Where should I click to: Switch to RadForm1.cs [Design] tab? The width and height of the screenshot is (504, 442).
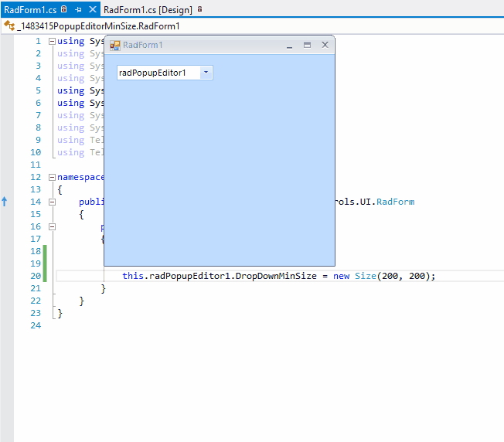pyautogui.click(x=148, y=9)
